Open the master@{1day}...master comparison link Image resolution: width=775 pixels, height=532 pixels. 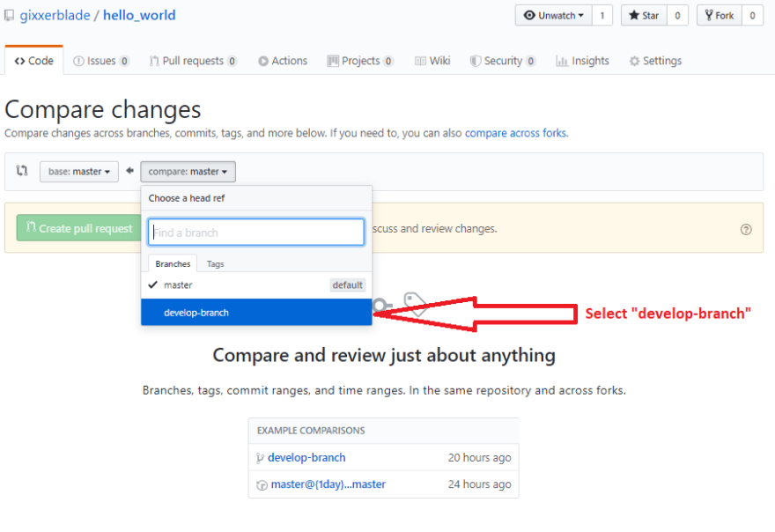tap(328, 484)
